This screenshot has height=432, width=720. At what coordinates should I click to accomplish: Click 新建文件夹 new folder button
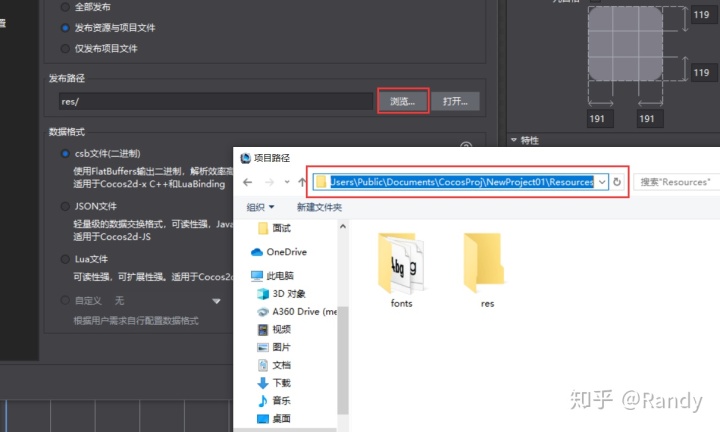pyautogui.click(x=319, y=207)
